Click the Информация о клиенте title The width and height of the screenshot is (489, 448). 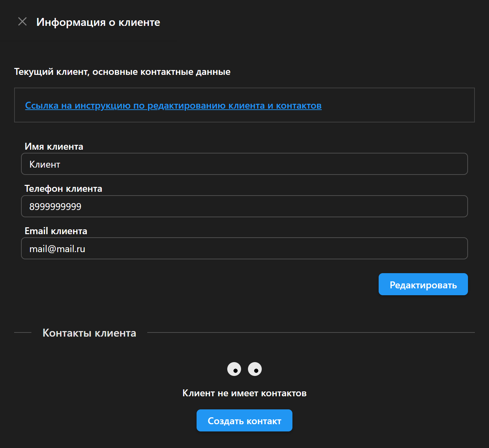point(98,22)
